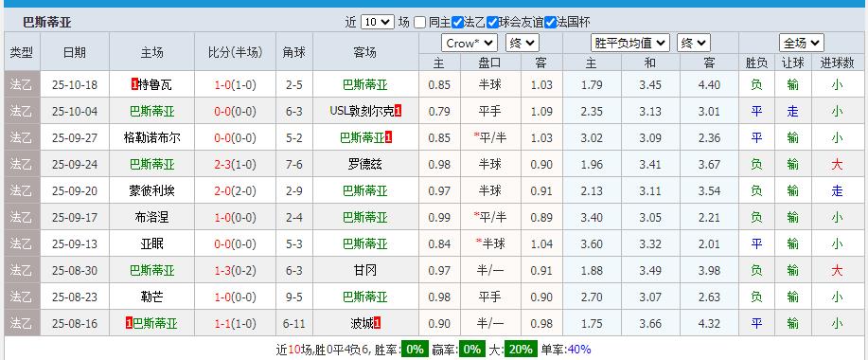
Task: Uncheck the 球会友谊 filter checkbox
Action: click(x=492, y=23)
